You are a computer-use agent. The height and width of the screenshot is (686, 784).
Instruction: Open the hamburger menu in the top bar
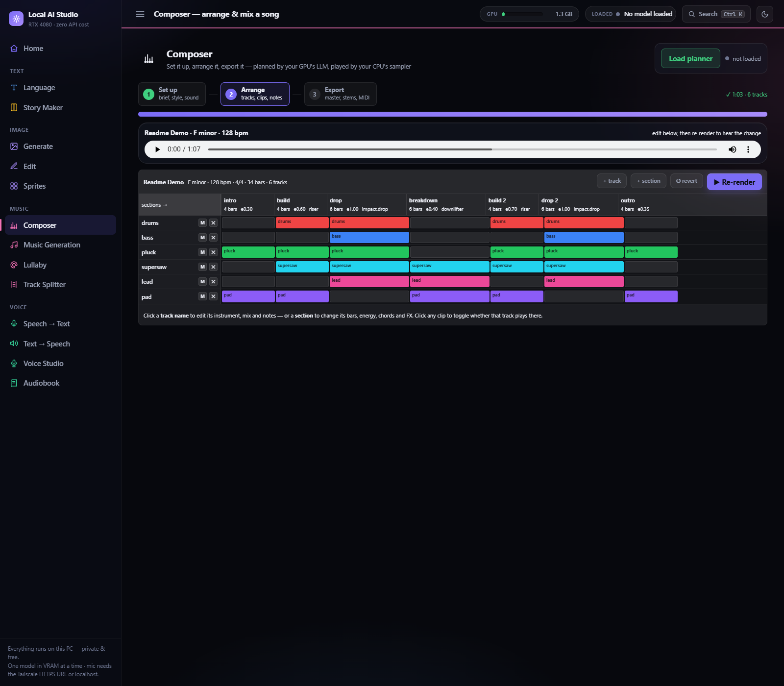click(x=140, y=14)
